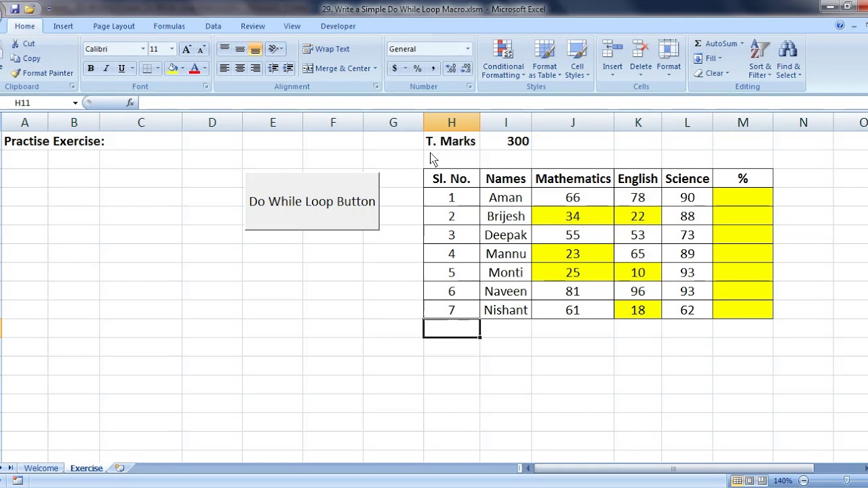Apply Percent Style format

417,68
